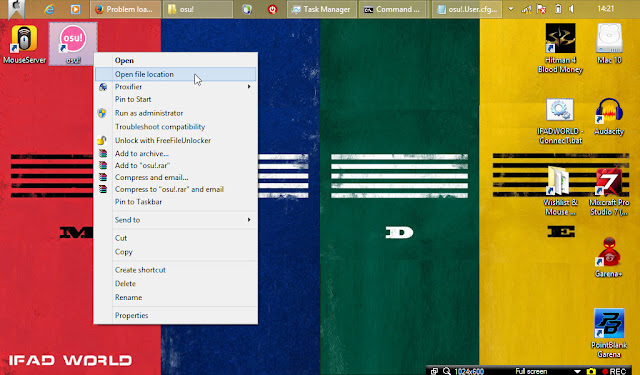Open the shield icon in taskbar
The image size is (640, 375).
point(247,9)
